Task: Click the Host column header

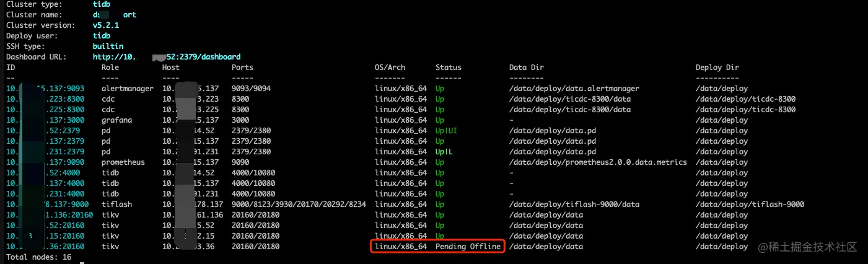Action: [171, 68]
